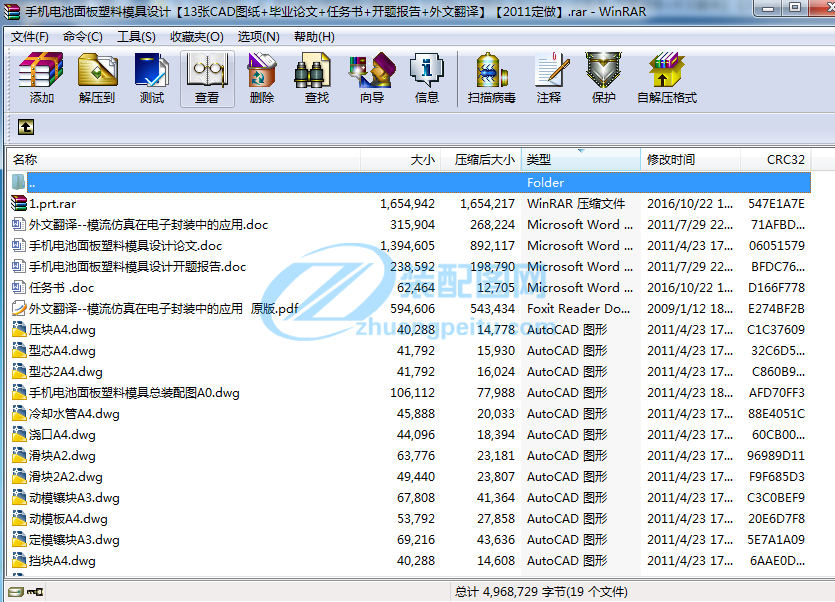Select 手机电池面板塑料模具设计开题报告.doc
The image size is (835, 602).
[137, 267]
